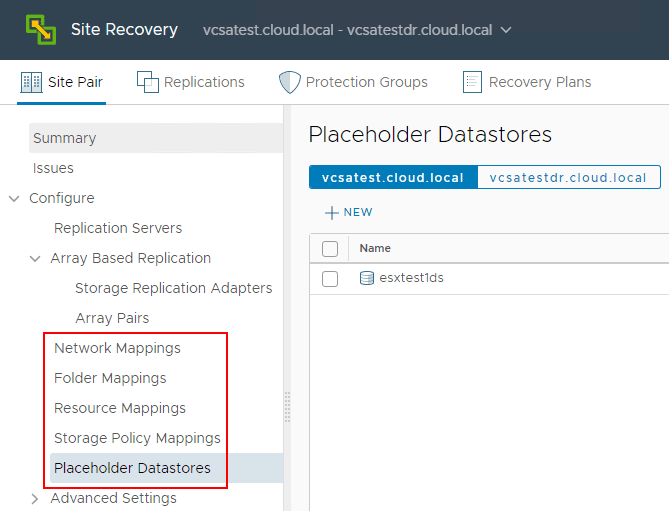Open the site pair dropdown chevron
This screenshot has width=669, height=511.
506,30
